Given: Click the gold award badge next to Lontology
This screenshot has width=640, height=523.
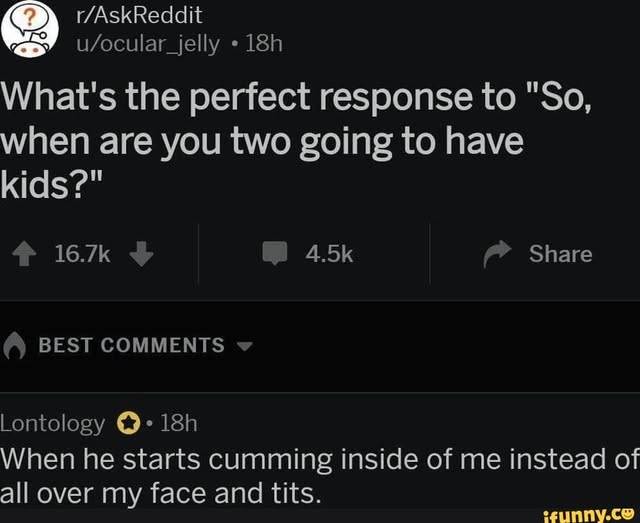Looking at the screenshot, I should (x=127, y=423).
